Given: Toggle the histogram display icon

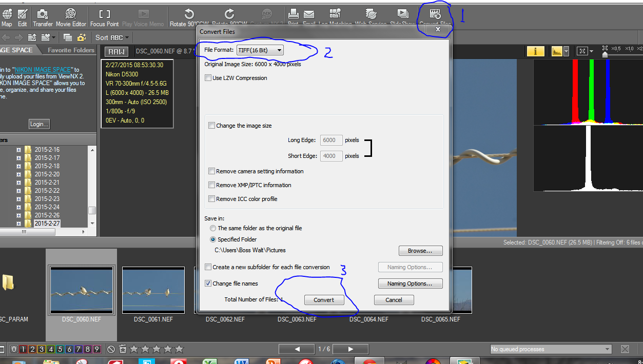Looking at the screenshot, I should [556, 51].
